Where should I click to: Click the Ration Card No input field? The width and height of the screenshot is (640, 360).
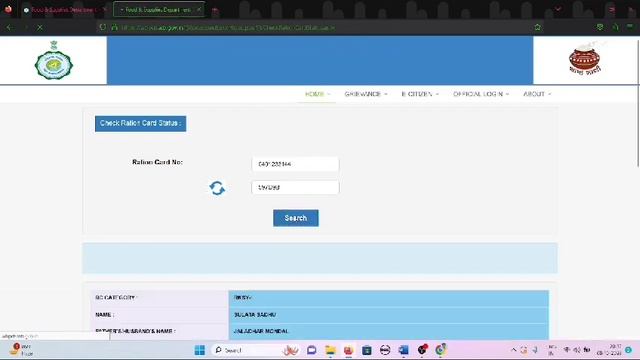coord(295,164)
